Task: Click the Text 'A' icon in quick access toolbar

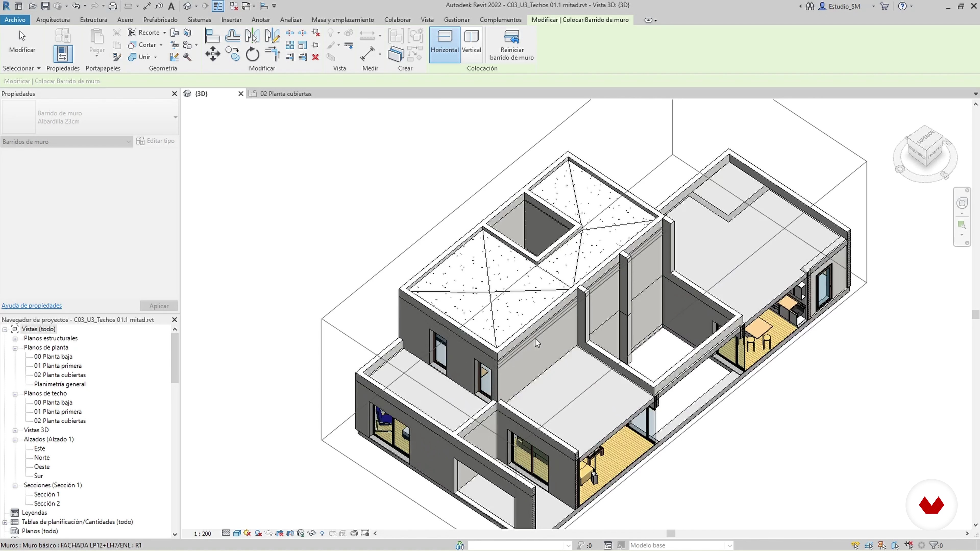Action: [171, 6]
